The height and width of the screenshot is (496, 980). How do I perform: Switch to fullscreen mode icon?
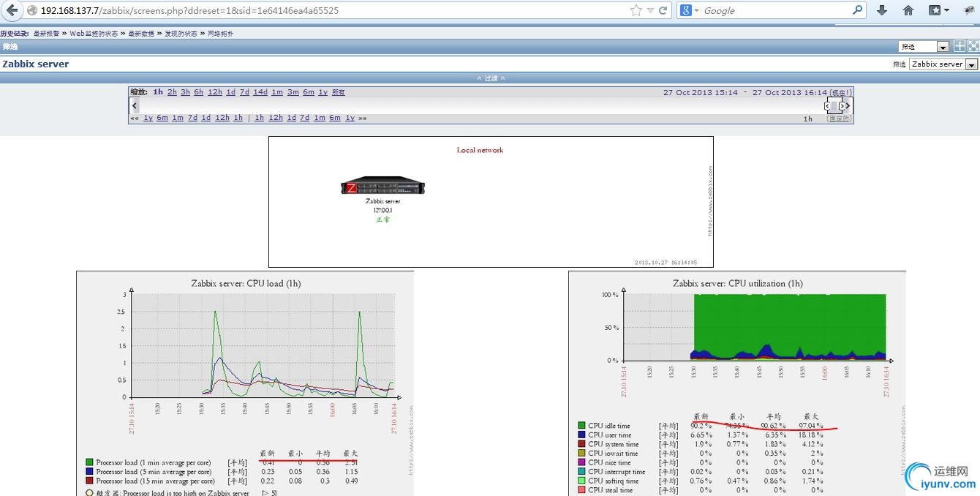[x=973, y=46]
